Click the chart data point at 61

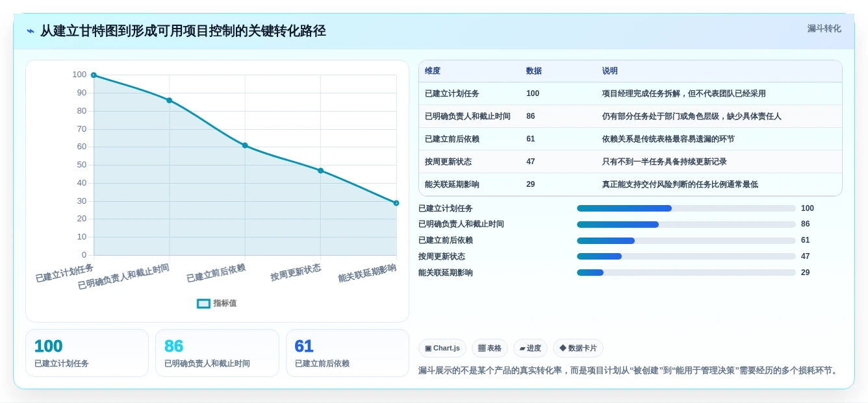coord(245,145)
